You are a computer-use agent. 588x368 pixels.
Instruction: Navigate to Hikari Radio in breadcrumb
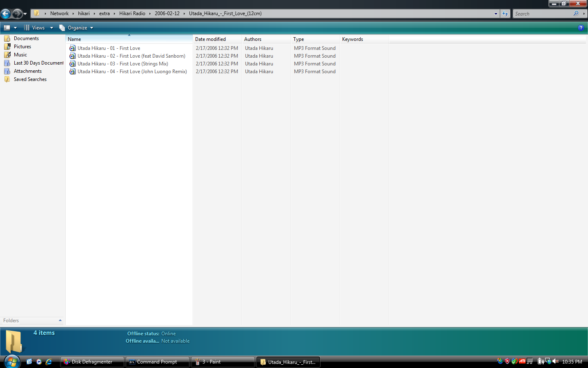(x=132, y=13)
